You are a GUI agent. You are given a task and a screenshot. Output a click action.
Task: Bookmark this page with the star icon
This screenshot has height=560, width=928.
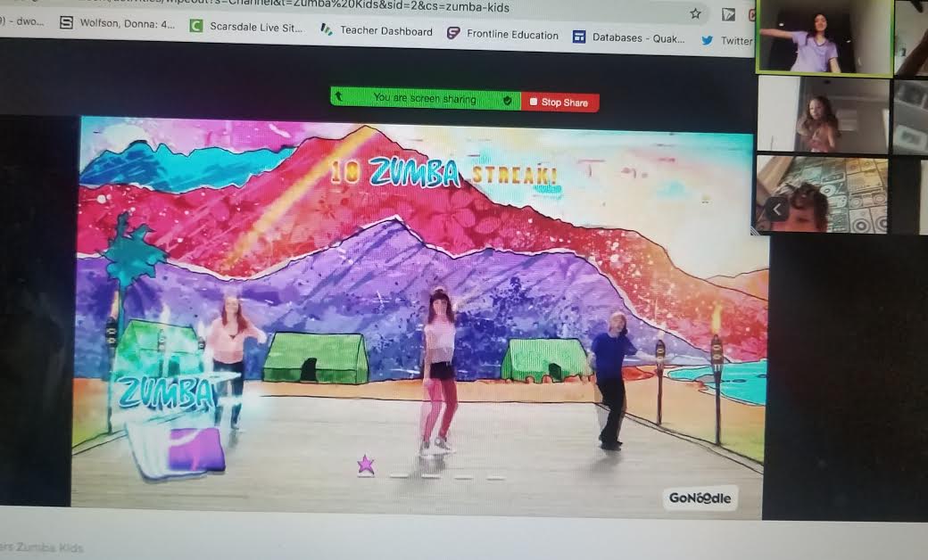click(695, 13)
